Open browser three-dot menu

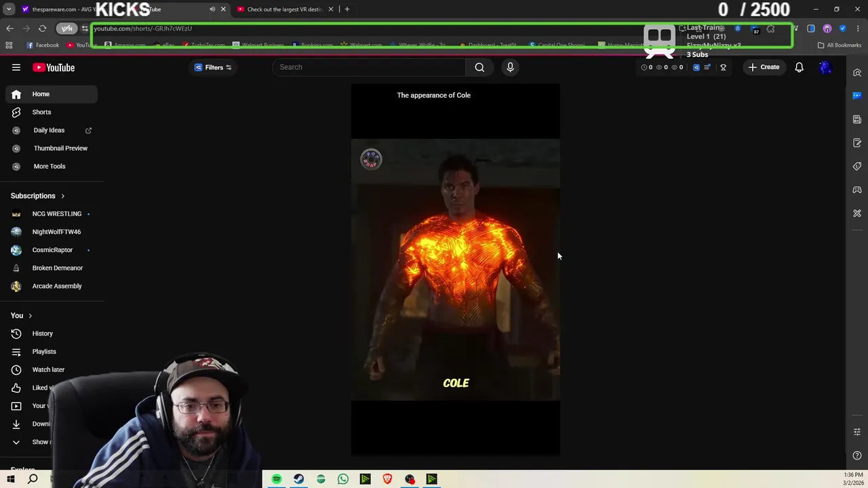tap(856, 28)
